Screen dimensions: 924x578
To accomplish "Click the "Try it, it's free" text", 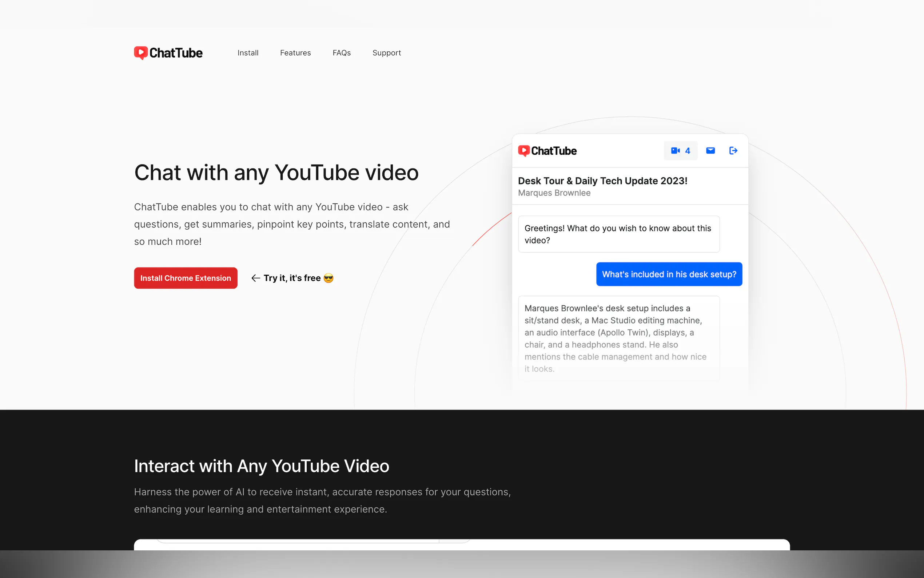I will pyautogui.click(x=292, y=278).
